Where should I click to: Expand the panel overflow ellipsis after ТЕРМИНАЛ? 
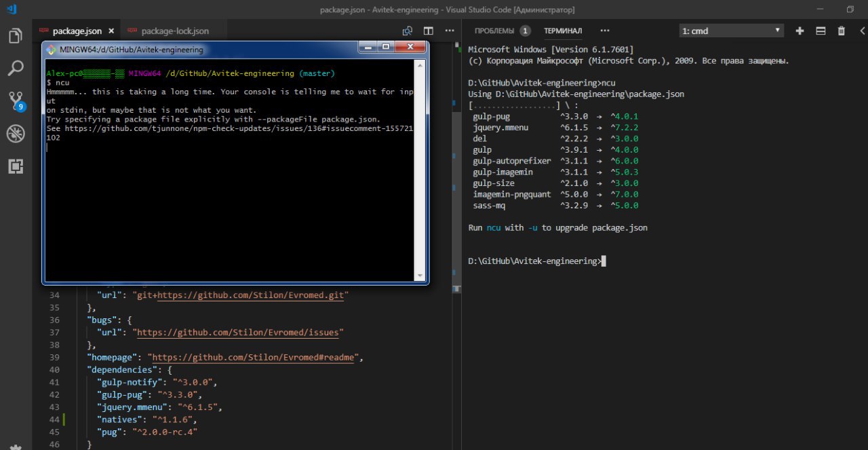[605, 31]
